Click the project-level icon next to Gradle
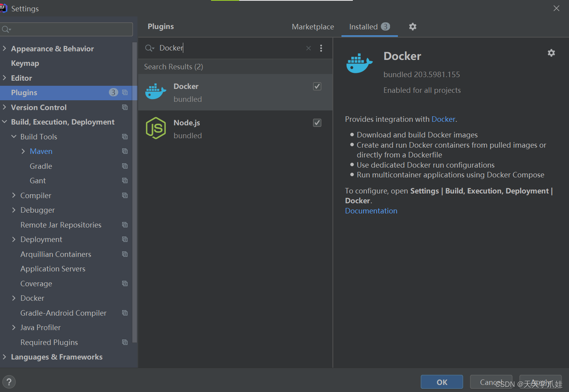The height and width of the screenshot is (392, 569). (x=125, y=166)
